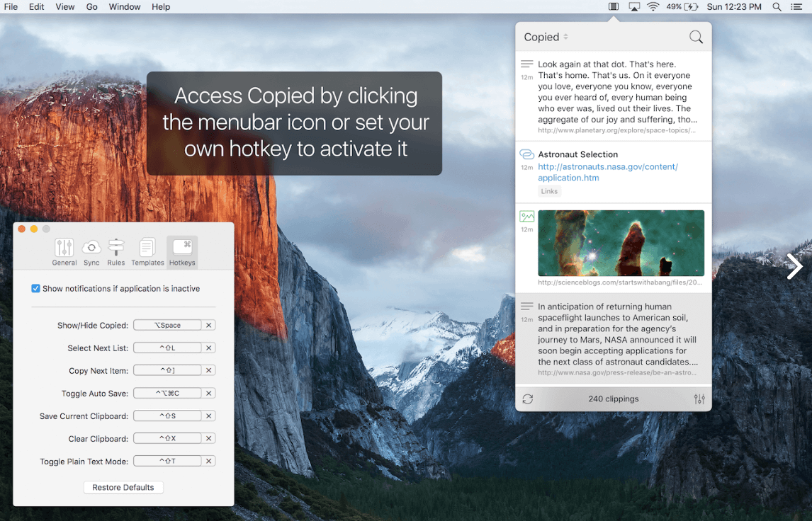The image size is (812, 521).
Task: Clear the Toggle Auto Save hotkey
Action: tap(209, 394)
